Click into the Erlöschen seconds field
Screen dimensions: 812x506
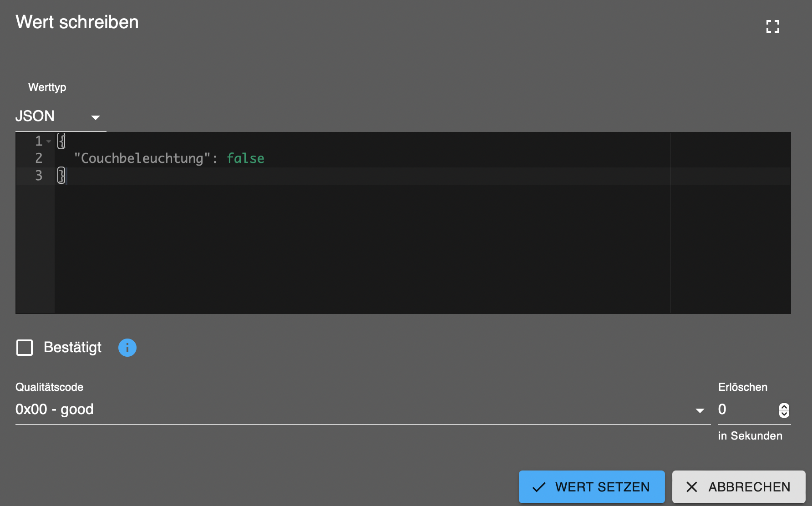[x=746, y=410]
